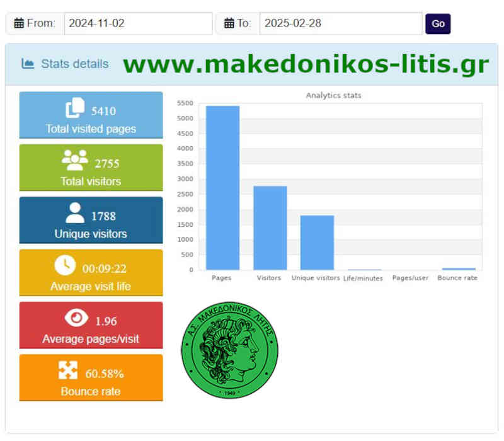Click the chart icon next to Stats details
The width and height of the screenshot is (504, 441).
pyautogui.click(x=27, y=64)
